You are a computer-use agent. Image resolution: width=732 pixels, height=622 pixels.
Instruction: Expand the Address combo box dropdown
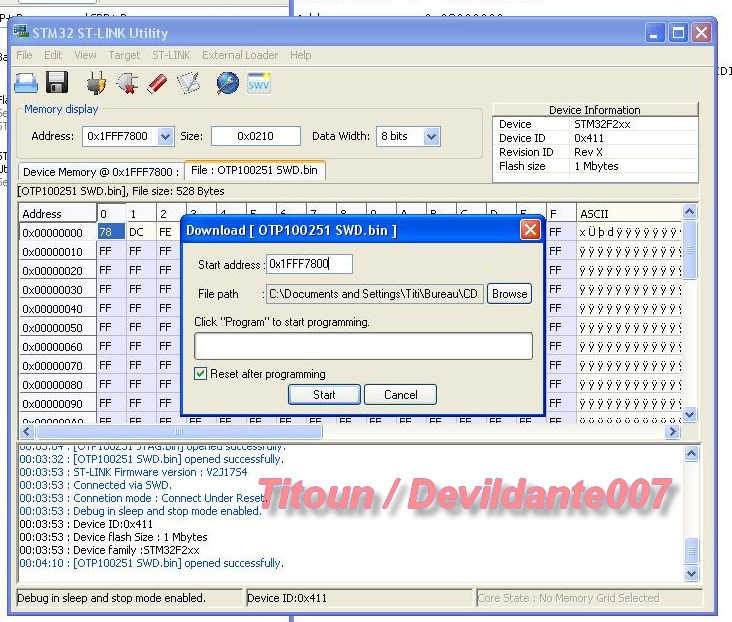[x=165, y=137]
